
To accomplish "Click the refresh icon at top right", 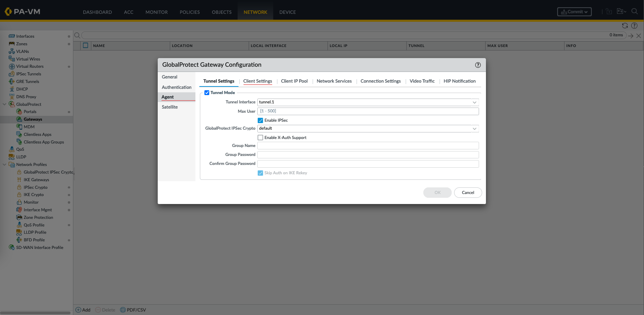I will (x=625, y=26).
